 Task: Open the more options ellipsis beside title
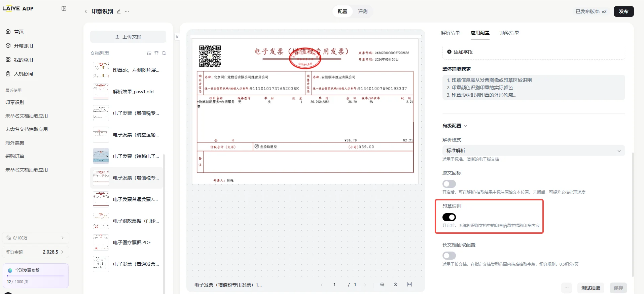(x=127, y=11)
